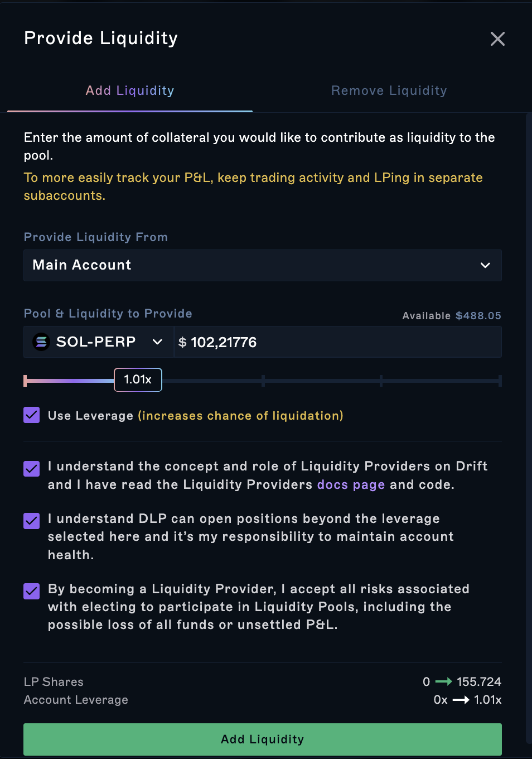Click the Main Account chevron arrow

pos(485,265)
